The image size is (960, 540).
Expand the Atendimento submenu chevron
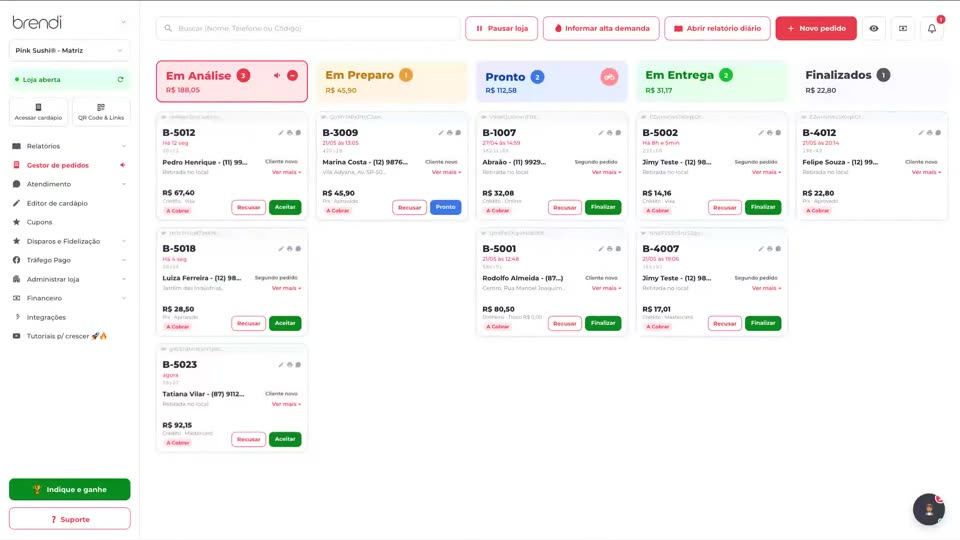(124, 184)
